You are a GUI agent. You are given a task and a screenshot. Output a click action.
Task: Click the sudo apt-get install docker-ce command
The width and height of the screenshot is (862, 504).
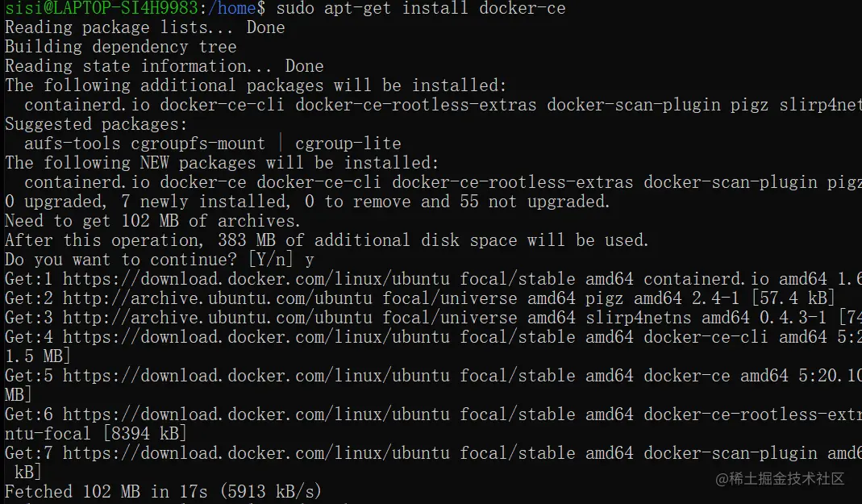[421, 9]
